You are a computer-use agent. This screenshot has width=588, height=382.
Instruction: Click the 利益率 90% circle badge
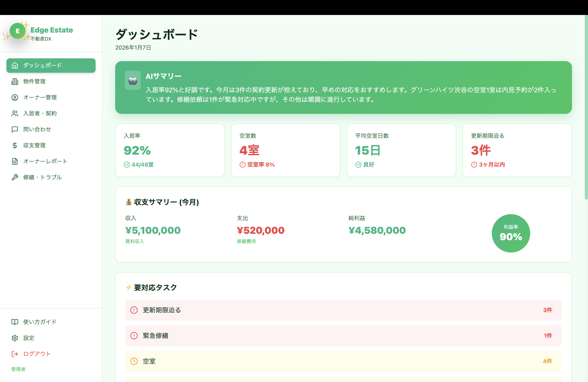coord(511,233)
